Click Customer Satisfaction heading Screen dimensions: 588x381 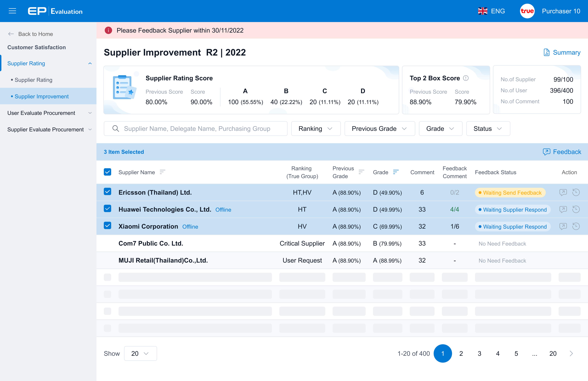coord(37,47)
